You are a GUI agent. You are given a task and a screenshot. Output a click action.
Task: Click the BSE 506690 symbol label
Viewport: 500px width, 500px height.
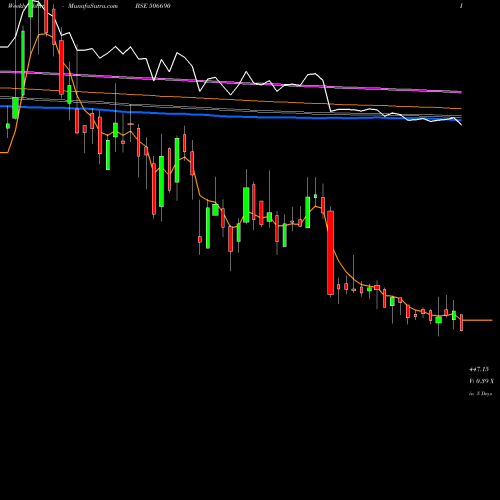click(x=153, y=6)
